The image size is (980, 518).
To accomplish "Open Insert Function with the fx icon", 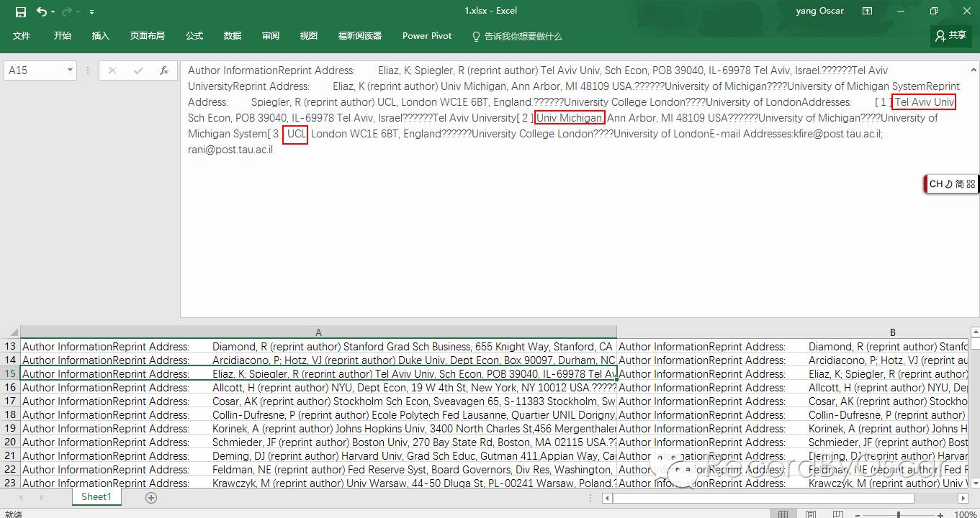I will pos(164,71).
